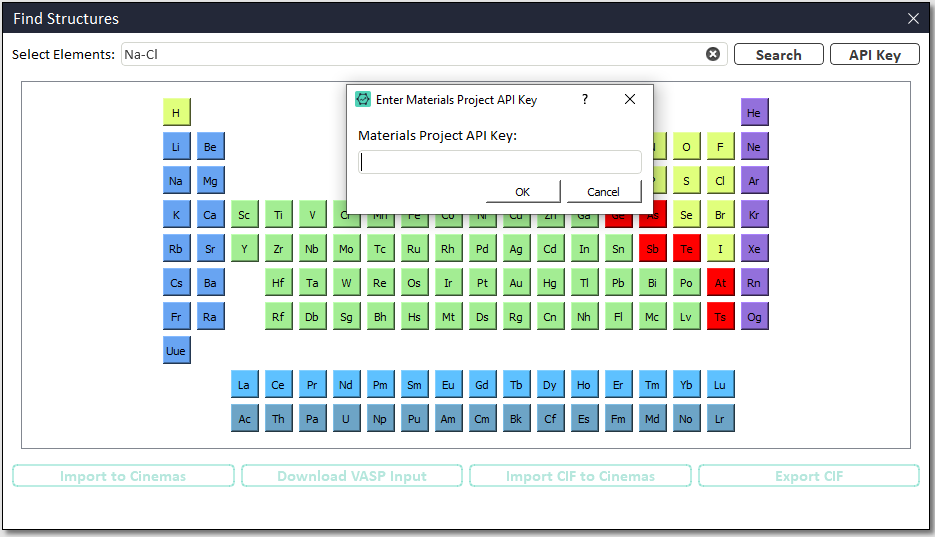Image resolution: width=935 pixels, height=537 pixels.
Task: Click the Import to Cinemas button
Action: [x=123, y=476]
